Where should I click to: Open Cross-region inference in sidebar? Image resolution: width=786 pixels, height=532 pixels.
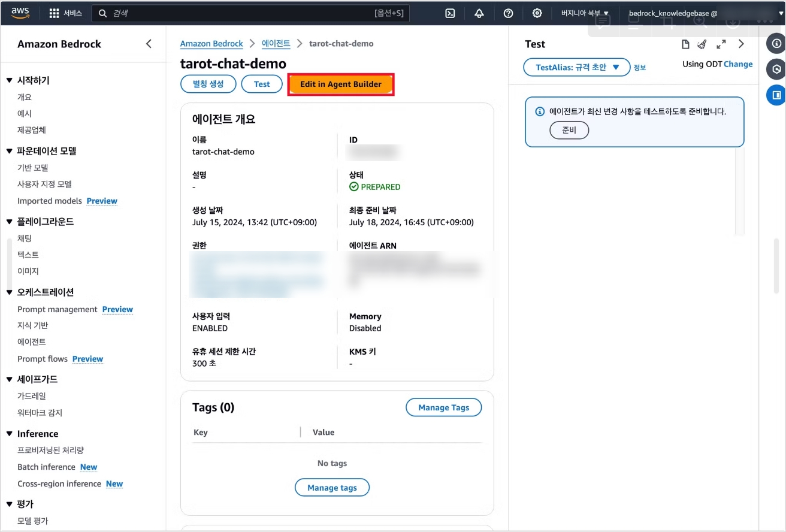tap(59, 483)
